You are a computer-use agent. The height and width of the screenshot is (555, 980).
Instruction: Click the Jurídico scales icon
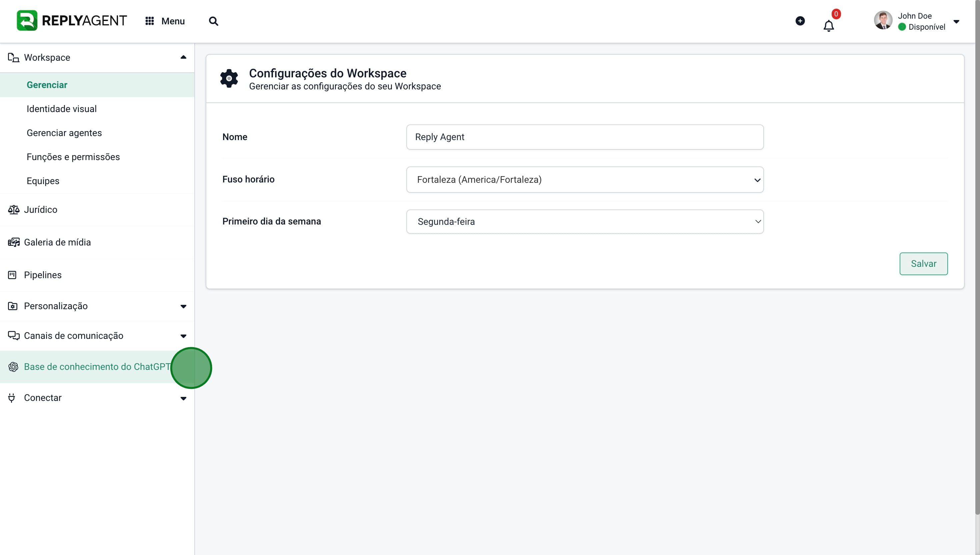(x=14, y=210)
